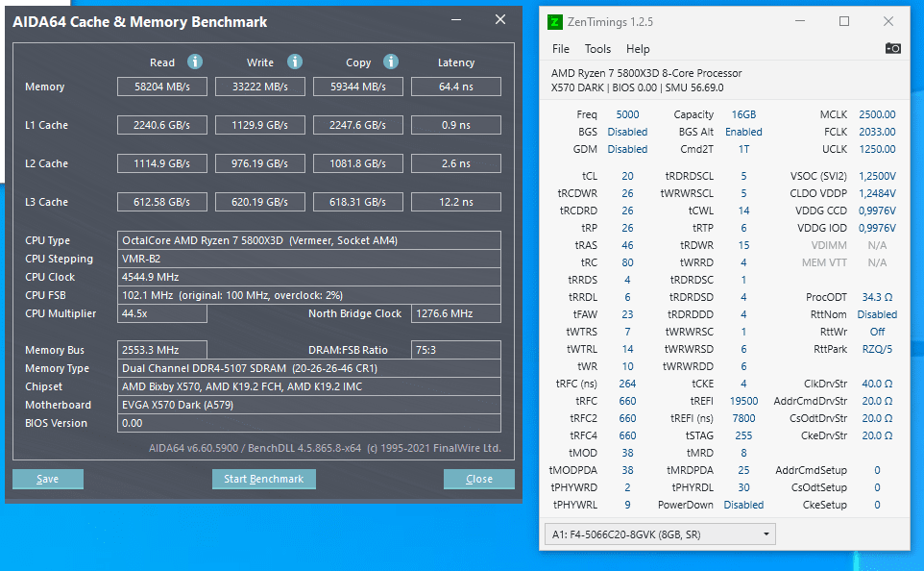Screen dimensions: 924x571
Task: Click the ProcODT value 34.3 Ω
Action: [877, 297]
